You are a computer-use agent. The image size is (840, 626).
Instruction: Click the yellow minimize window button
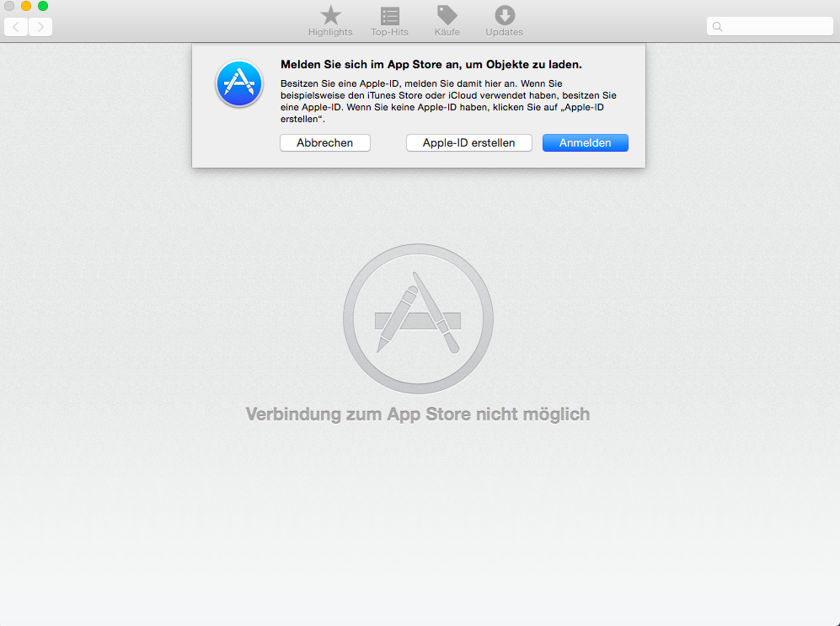point(26,6)
